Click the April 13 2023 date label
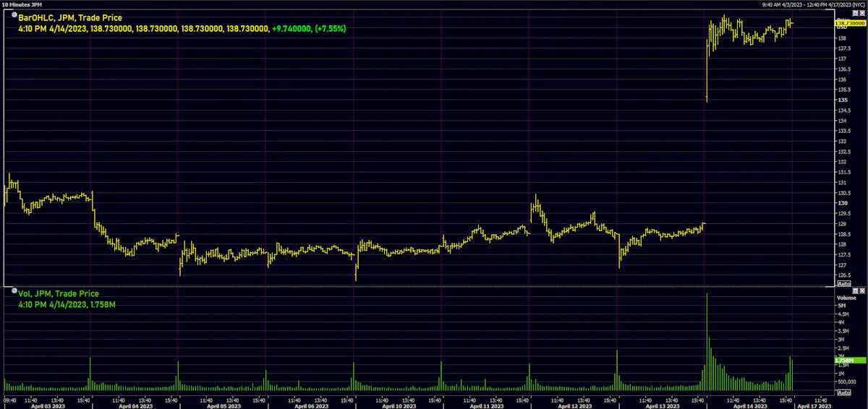The height and width of the screenshot is (409, 868). (663, 405)
